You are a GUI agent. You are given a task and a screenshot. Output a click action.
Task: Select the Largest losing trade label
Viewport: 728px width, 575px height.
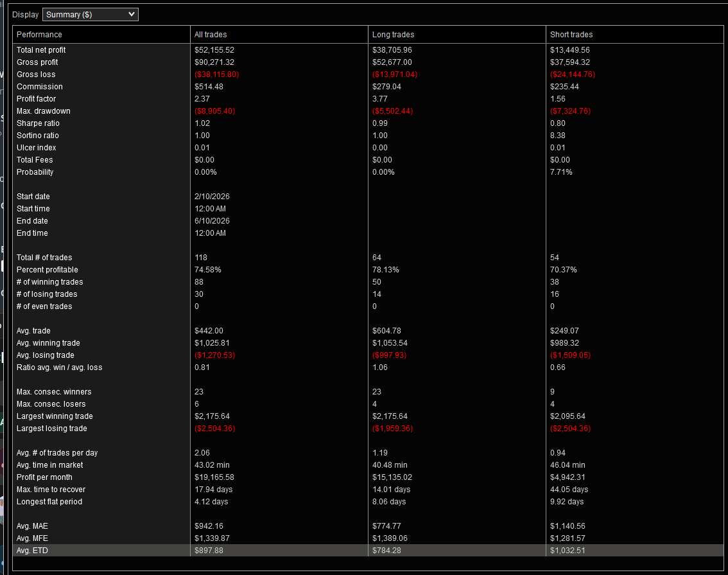(51, 429)
